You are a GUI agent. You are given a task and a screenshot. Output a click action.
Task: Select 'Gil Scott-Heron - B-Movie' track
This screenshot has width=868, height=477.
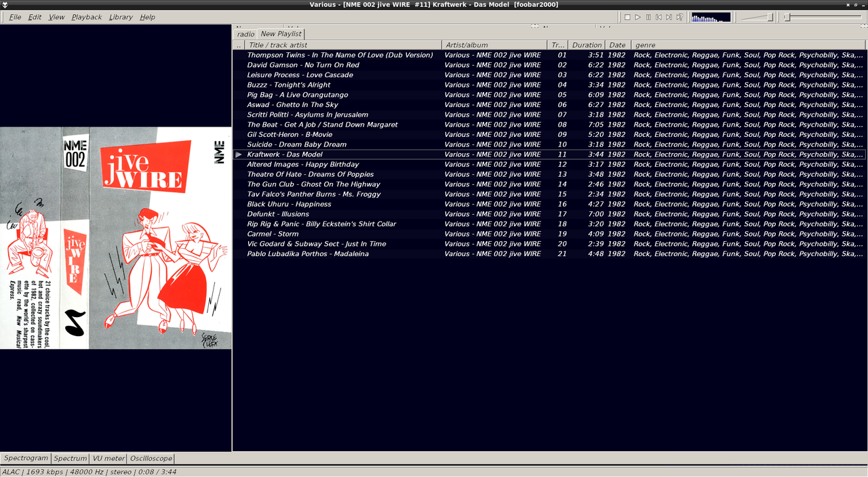[290, 135]
